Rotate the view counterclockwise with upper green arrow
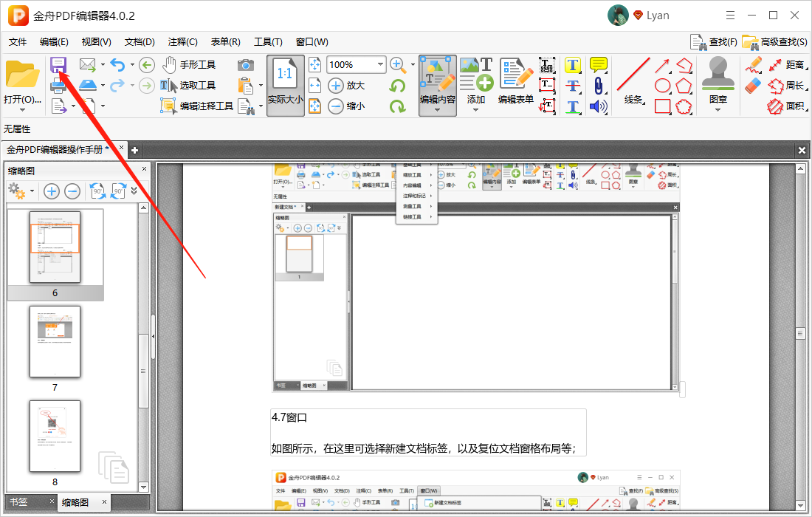This screenshot has height=517, width=812. (x=397, y=86)
